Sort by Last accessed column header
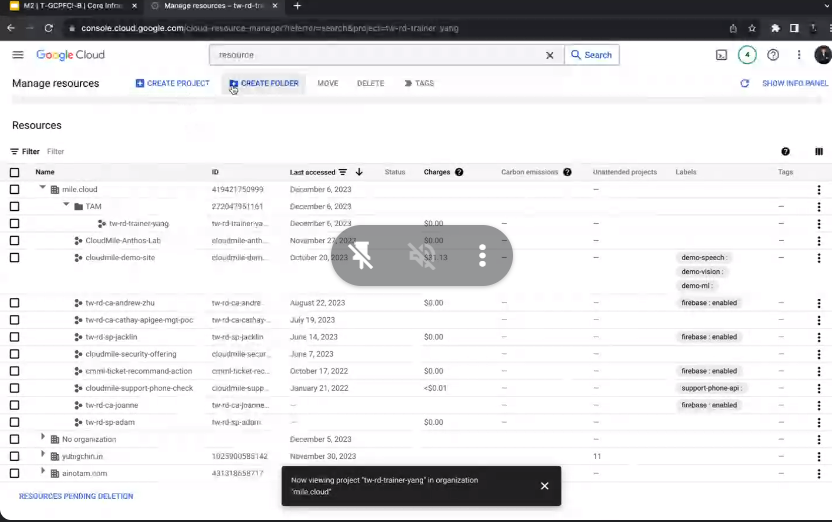The image size is (832, 522). (312, 172)
